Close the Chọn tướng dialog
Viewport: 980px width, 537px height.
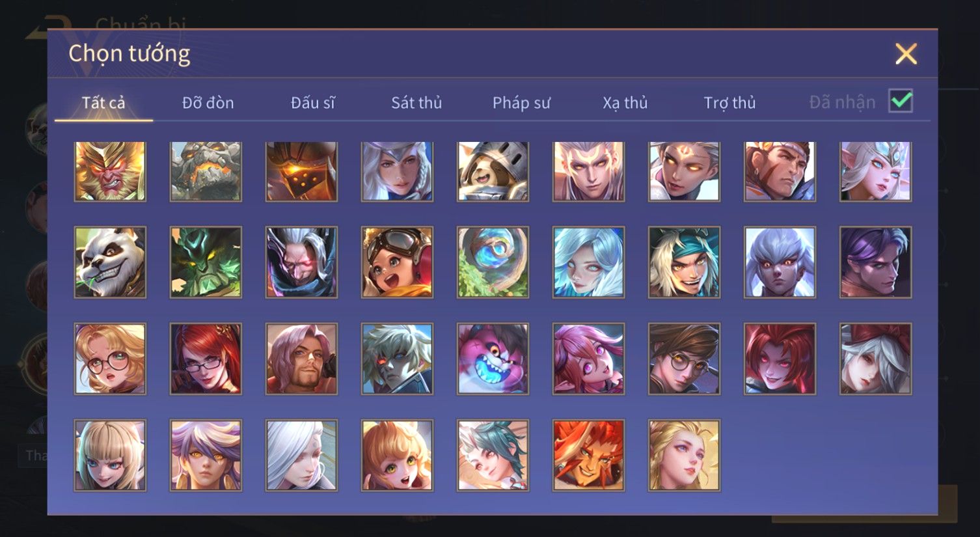906,54
